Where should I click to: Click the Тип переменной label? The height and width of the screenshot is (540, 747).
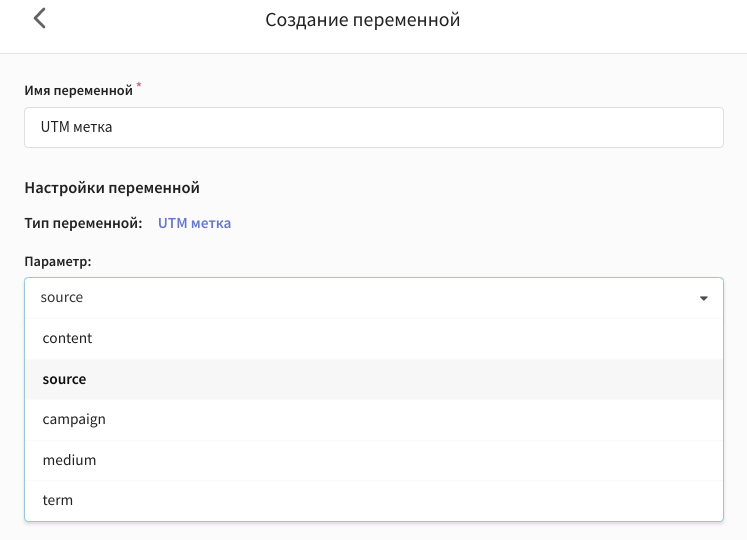[x=83, y=223]
